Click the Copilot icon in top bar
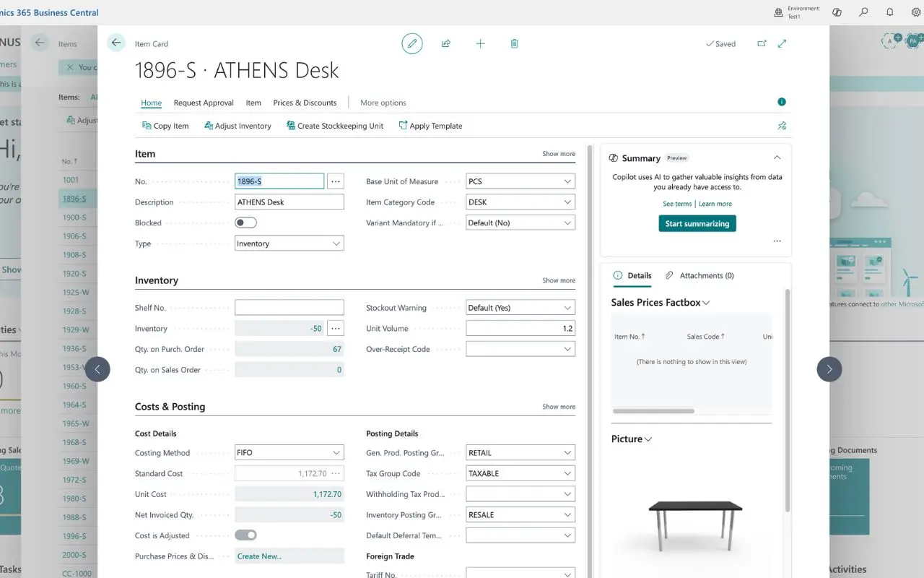 (x=837, y=12)
